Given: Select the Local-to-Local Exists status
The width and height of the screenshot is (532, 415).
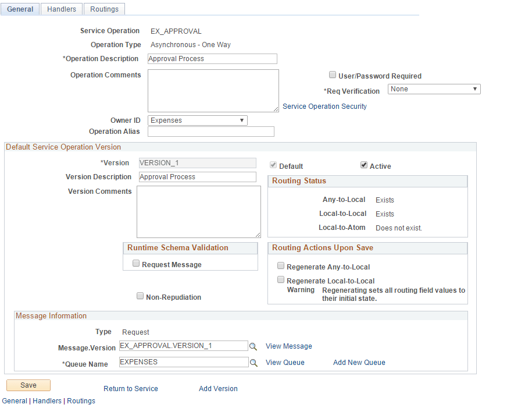Looking at the screenshot, I should click(385, 214).
